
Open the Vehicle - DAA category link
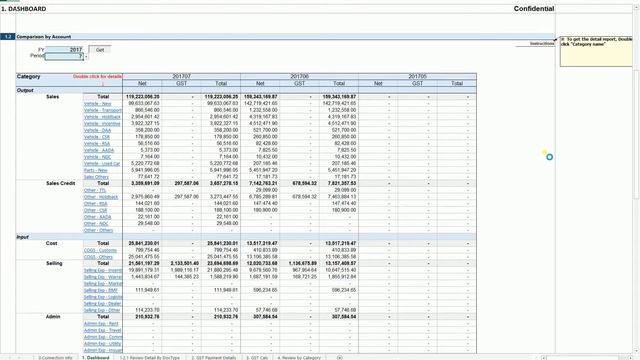click(x=97, y=131)
